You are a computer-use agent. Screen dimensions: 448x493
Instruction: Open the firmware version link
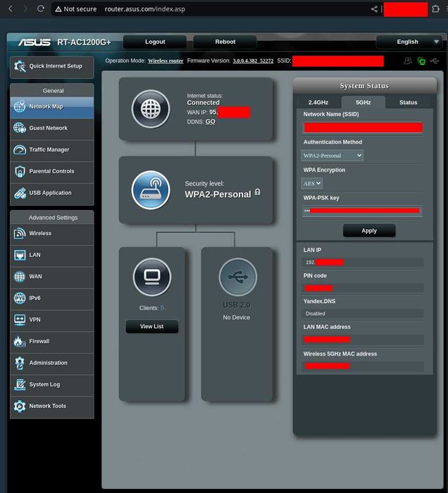[253, 61]
